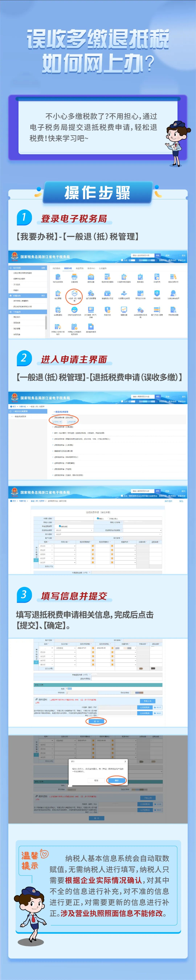The image size is (196, 980).
Task: Open the 税收减免 icon
Action: point(140,278)
